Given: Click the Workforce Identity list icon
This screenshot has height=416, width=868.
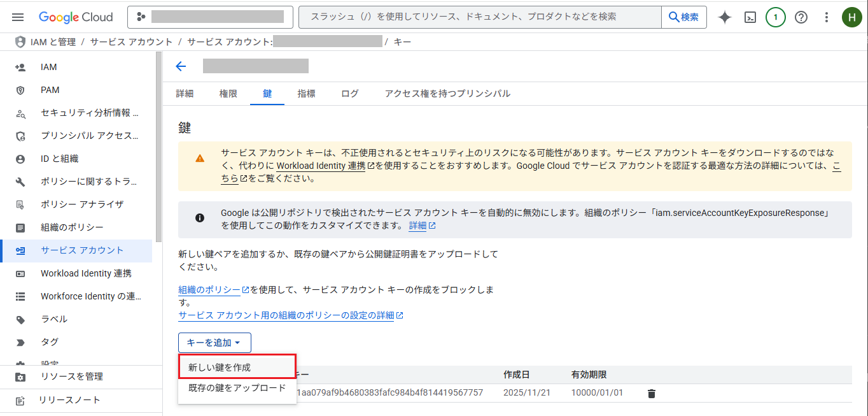Looking at the screenshot, I should point(20,296).
